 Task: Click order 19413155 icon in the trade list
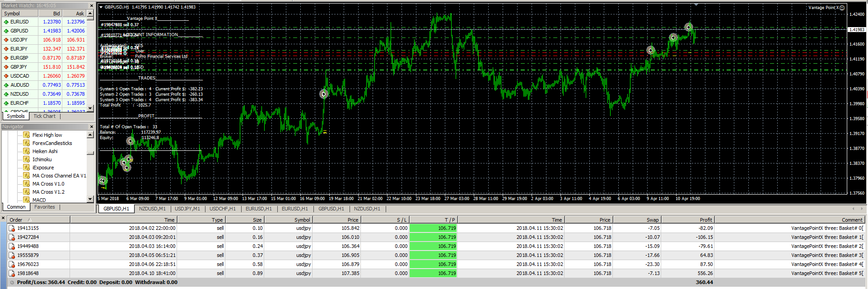[x=12, y=228]
